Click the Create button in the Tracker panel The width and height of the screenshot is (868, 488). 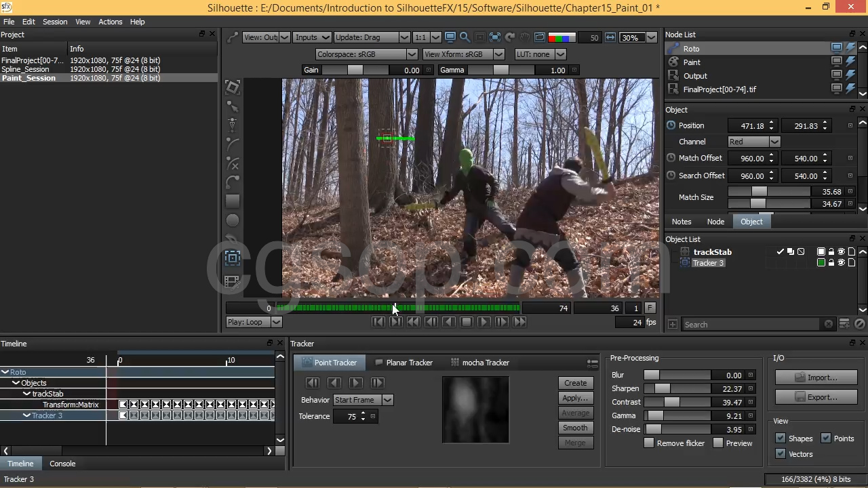575,383
